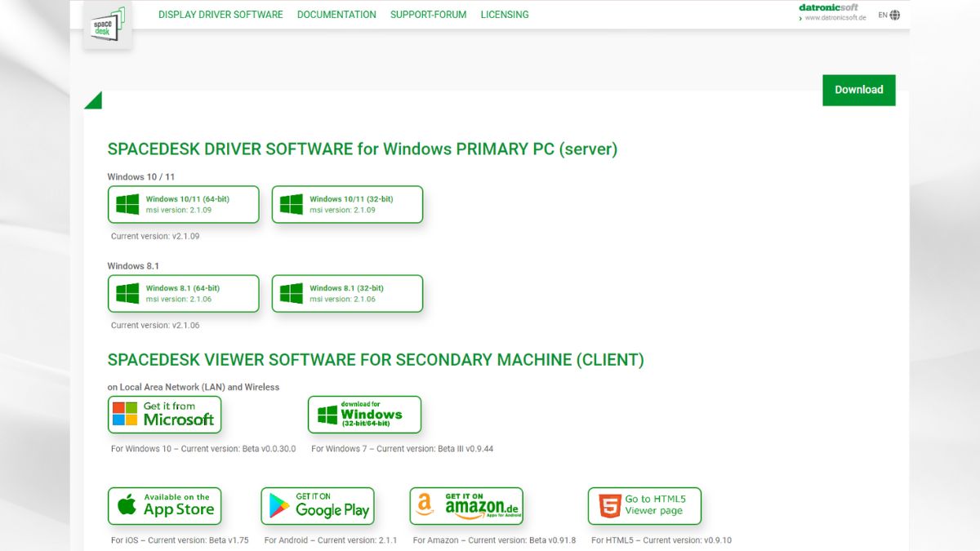Expand the EN language selector
Viewport: 980px width, 551px height.
[883, 15]
